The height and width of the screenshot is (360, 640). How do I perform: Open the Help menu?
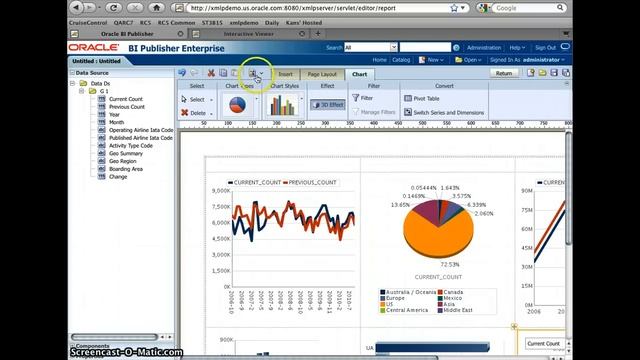[517, 48]
